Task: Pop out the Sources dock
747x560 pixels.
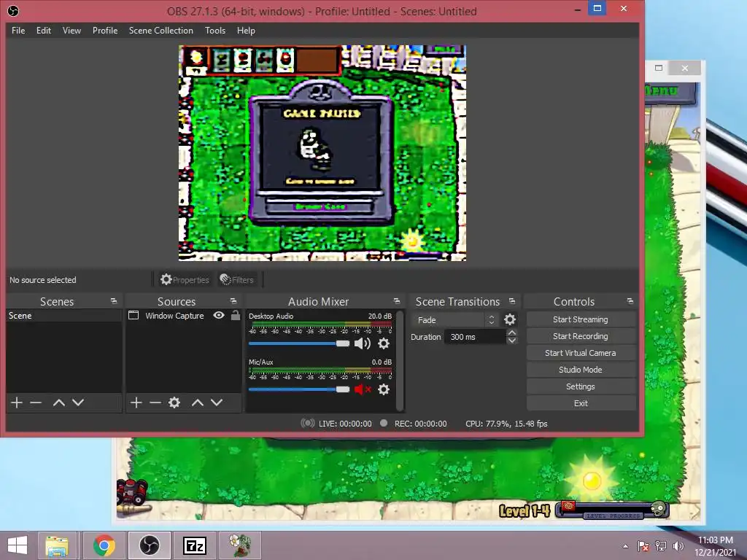Action: point(233,301)
